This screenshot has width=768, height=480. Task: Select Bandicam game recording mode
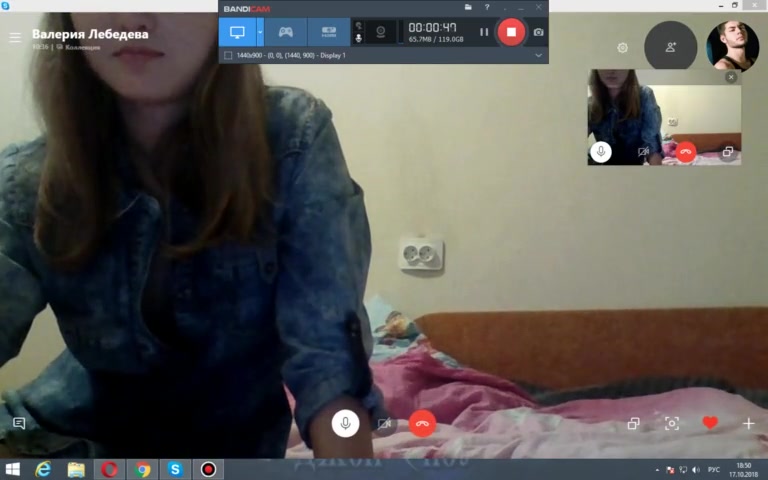click(285, 32)
